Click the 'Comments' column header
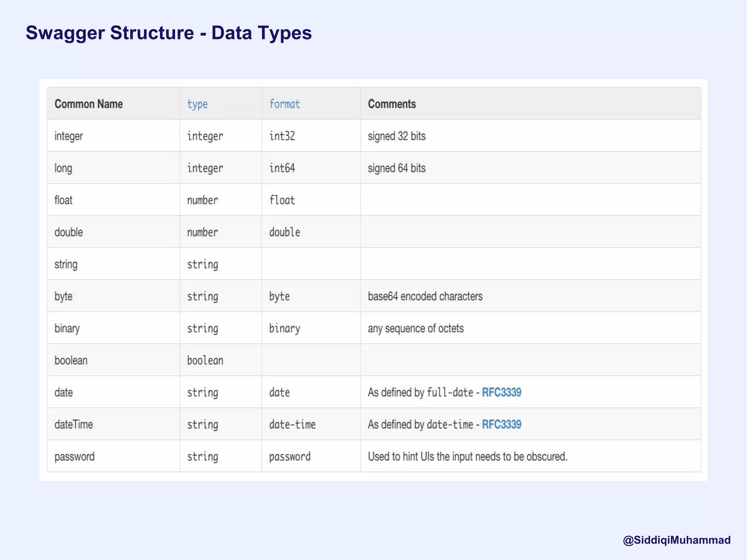The image size is (747, 560). [392, 104]
